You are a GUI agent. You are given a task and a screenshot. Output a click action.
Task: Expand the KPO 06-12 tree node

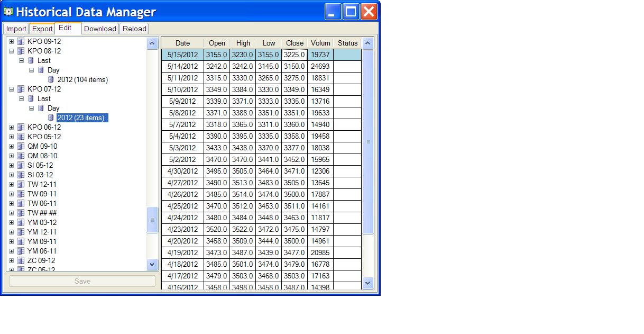tap(12, 127)
